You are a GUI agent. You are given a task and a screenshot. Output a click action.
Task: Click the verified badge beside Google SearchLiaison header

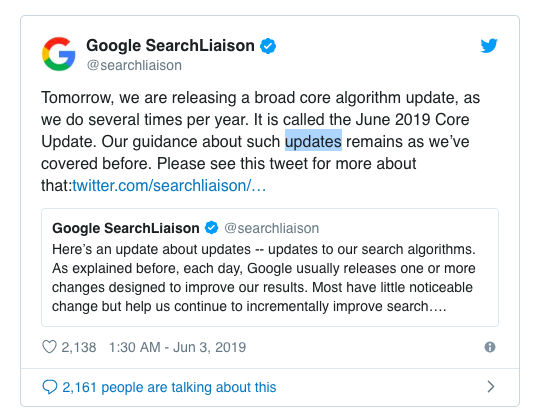[x=268, y=46]
